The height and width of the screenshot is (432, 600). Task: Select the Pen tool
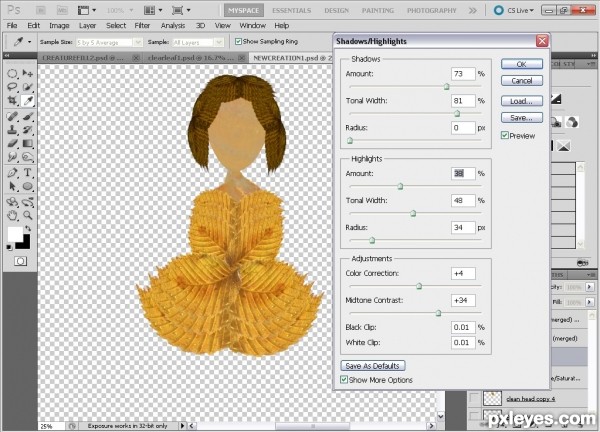[12, 173]
